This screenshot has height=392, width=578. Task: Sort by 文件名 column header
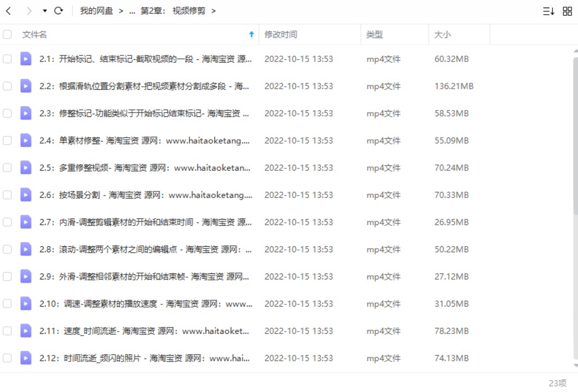[34, 35]
